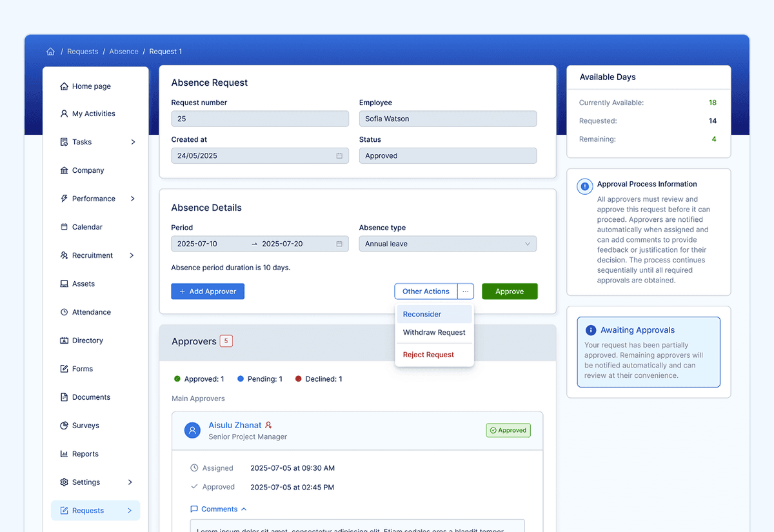The width and height of the screenshot is (774, 532).
Task: Open Aisulu Zhanat's profile name link
Action: 235,426
